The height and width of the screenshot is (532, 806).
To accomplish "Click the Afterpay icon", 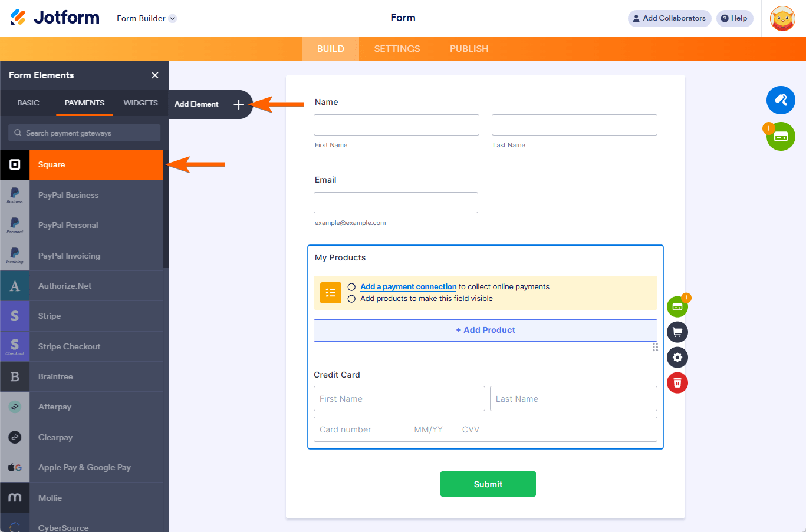I will point(15,407).
